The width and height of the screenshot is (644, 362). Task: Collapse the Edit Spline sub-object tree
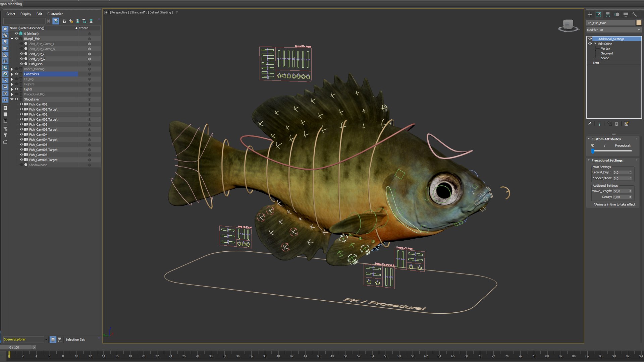pyautogui.click(x=595, y=44)
